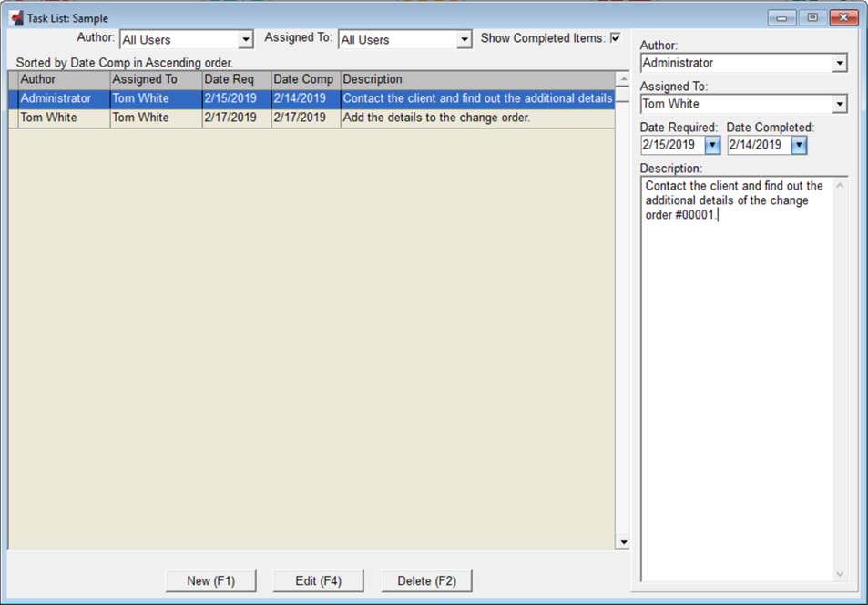This screenshot has width=868, height=605.
Task: Click the Edit (F4) button
Action: [318, 580]
